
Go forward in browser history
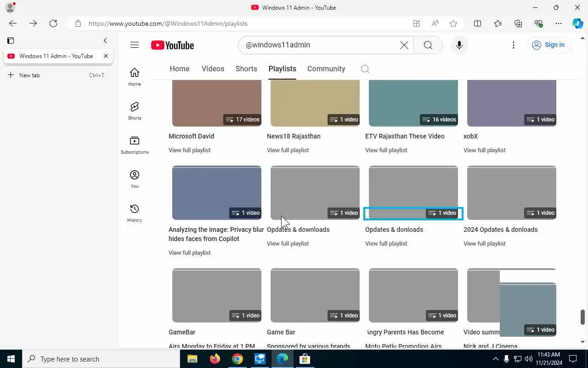click(x=33, y=23)
